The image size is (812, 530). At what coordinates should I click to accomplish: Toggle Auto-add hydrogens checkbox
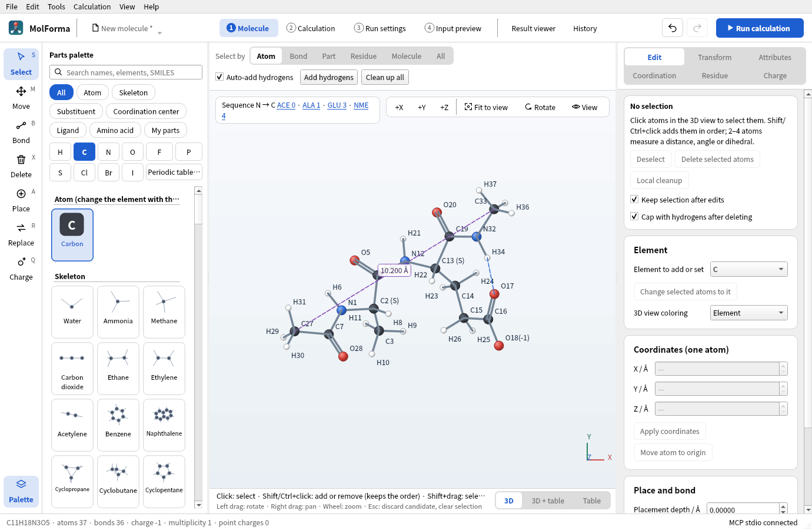[219, 77]
